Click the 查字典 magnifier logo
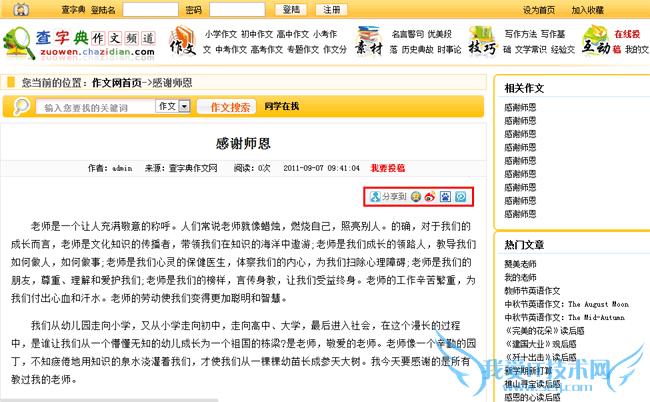 (x=18, y=44)
